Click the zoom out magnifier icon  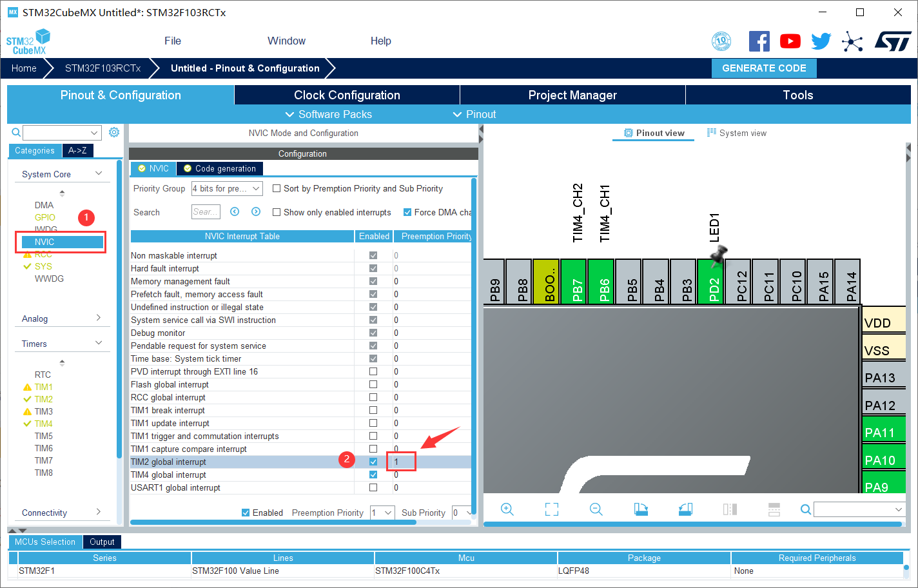596,509
